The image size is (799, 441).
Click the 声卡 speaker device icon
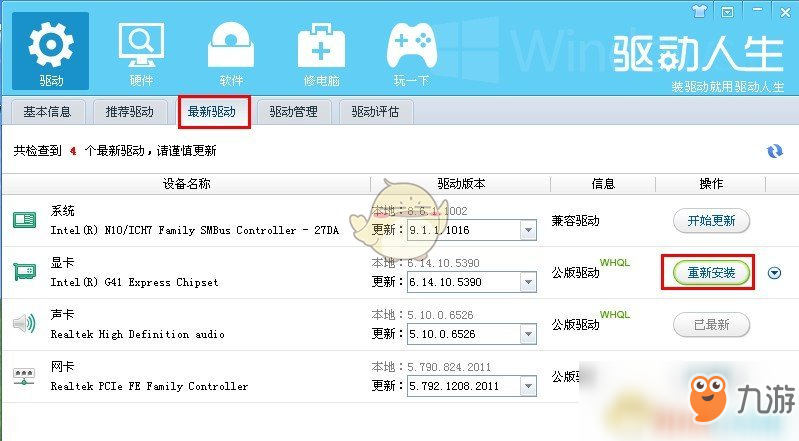tap(24, 323)
